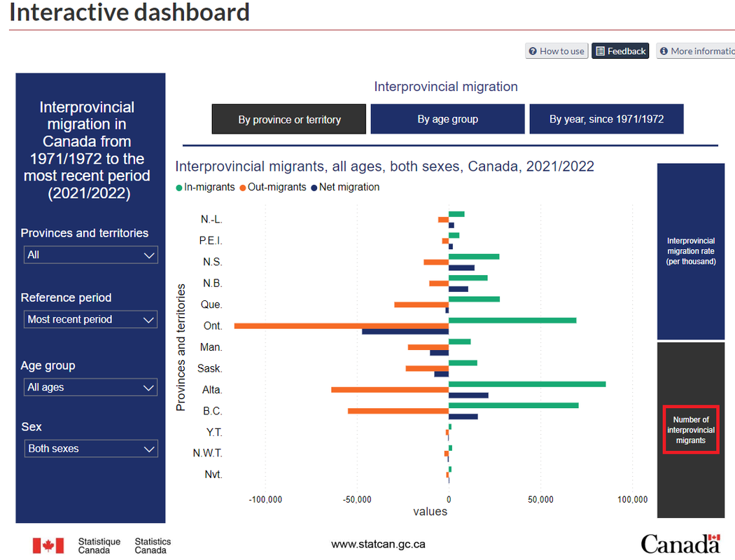Viewport: 735px width, 560px height.
Task: Click the Feedback form icon
Action: [x=600, y=51]
